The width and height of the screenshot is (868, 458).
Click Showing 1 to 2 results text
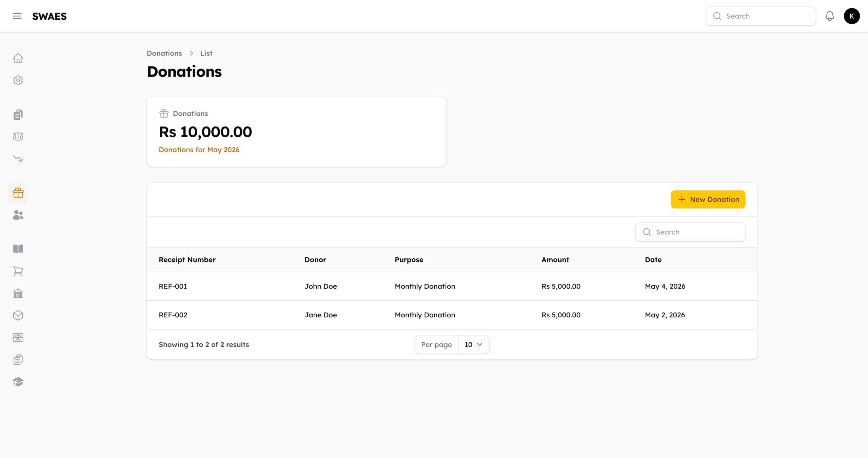coord(204,344)
